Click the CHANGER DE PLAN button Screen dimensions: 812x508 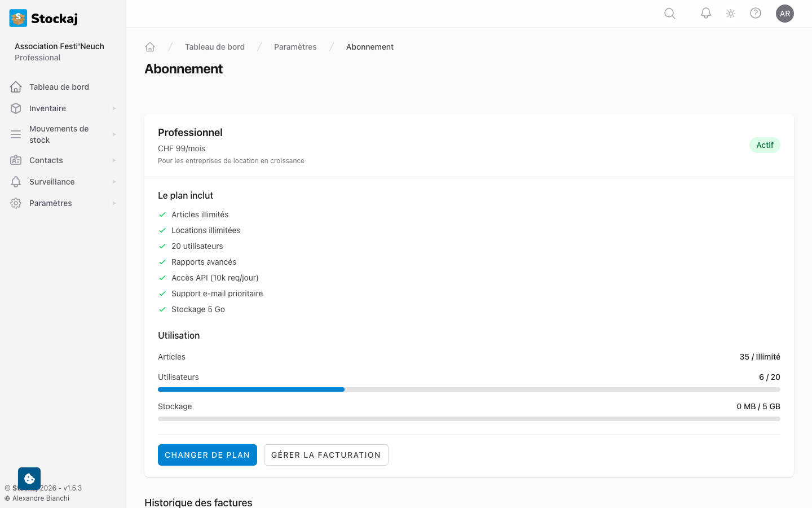[x=208, y=455]
